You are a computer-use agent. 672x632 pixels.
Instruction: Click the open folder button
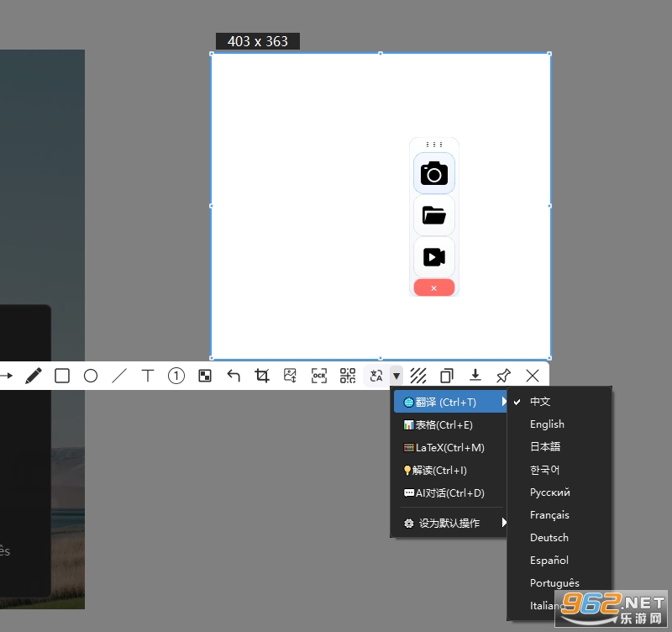[x=434, y=215]
